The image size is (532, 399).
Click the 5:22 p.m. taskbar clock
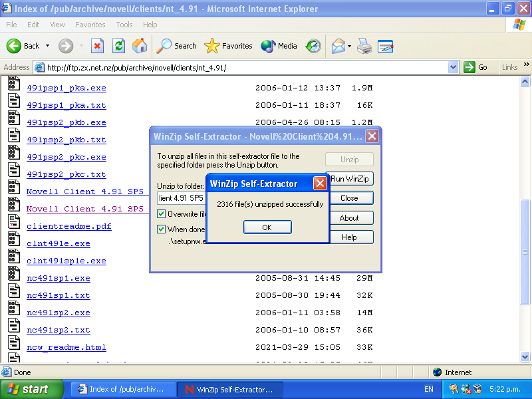[505, 389]
